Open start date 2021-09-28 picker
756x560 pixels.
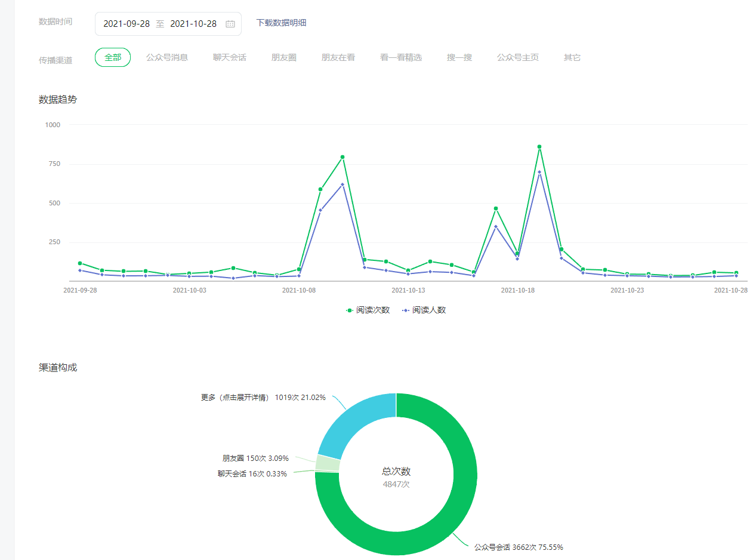point(126,24)
